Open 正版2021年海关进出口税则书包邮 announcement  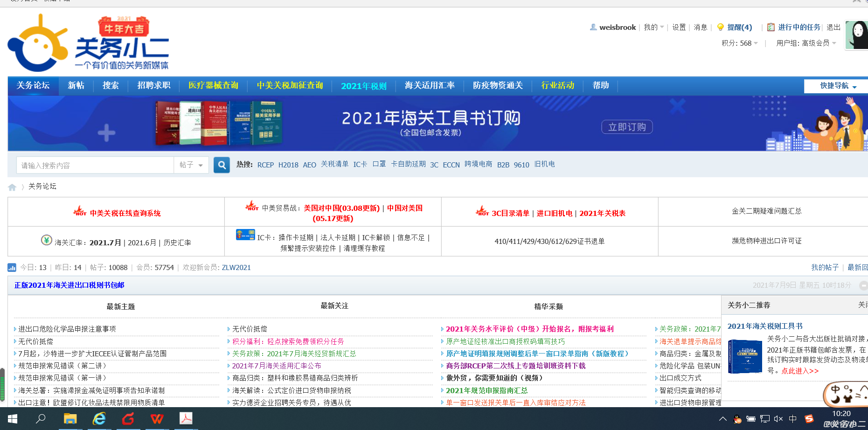point(69,285)
